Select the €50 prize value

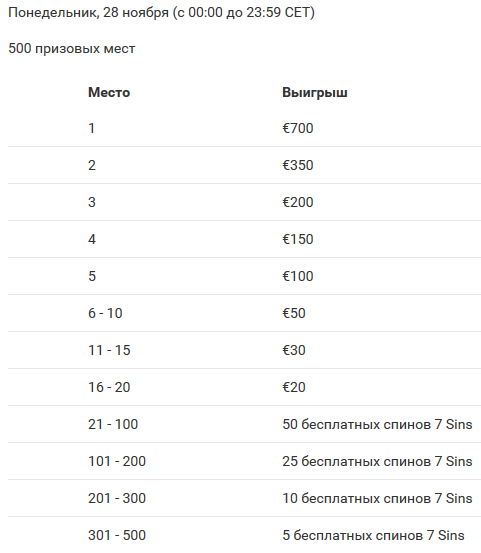(x=294, y=313)
